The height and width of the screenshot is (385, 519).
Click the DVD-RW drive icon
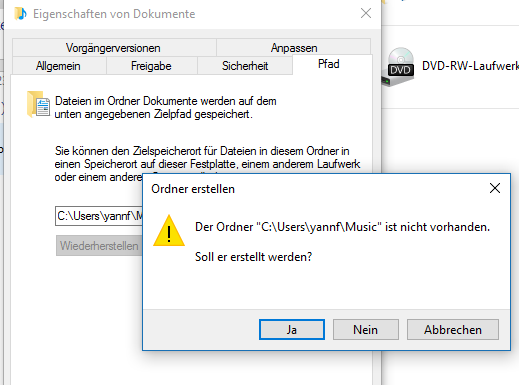coord(399,67)
